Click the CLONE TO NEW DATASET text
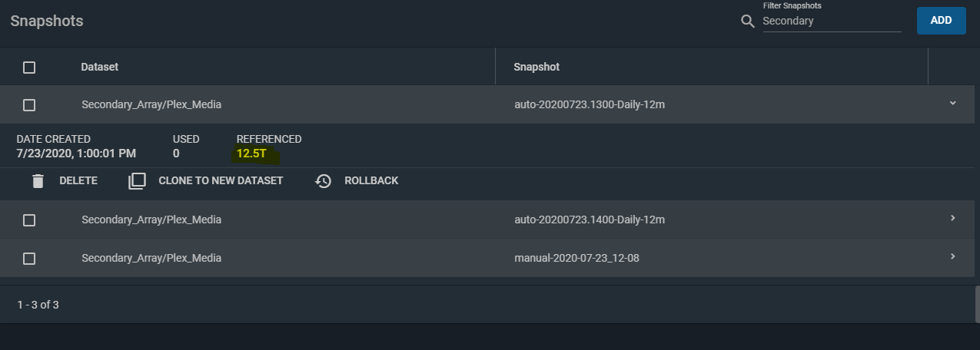 [221, 181]
